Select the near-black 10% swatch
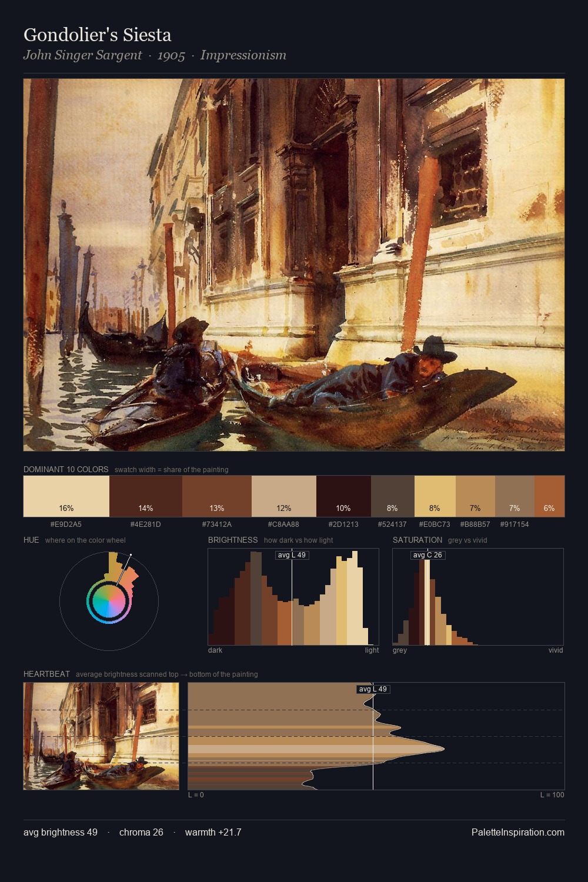Viewport: 588px width, 882px height. (343, 496)
